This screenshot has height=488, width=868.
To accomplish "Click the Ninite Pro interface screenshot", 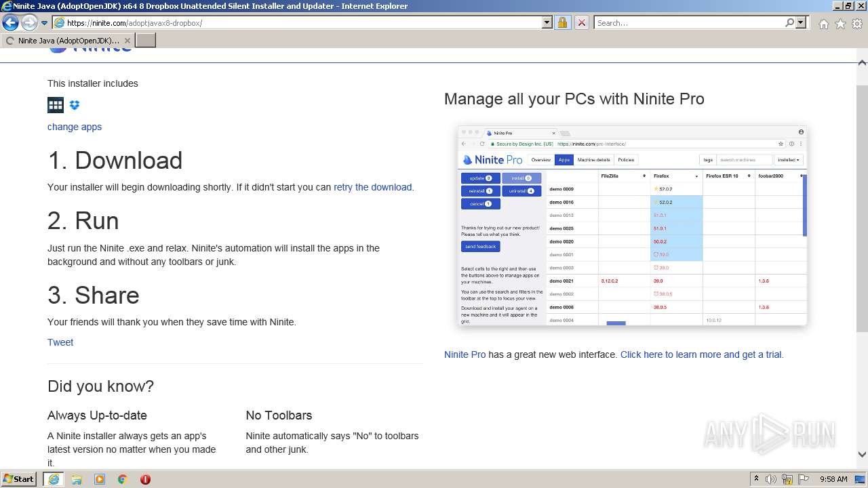I will coord(632,226).
